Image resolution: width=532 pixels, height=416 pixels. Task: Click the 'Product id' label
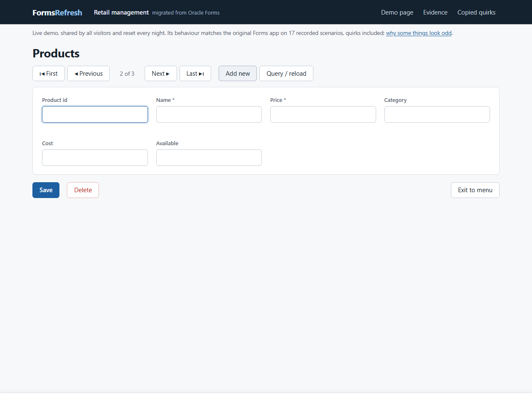54,100
